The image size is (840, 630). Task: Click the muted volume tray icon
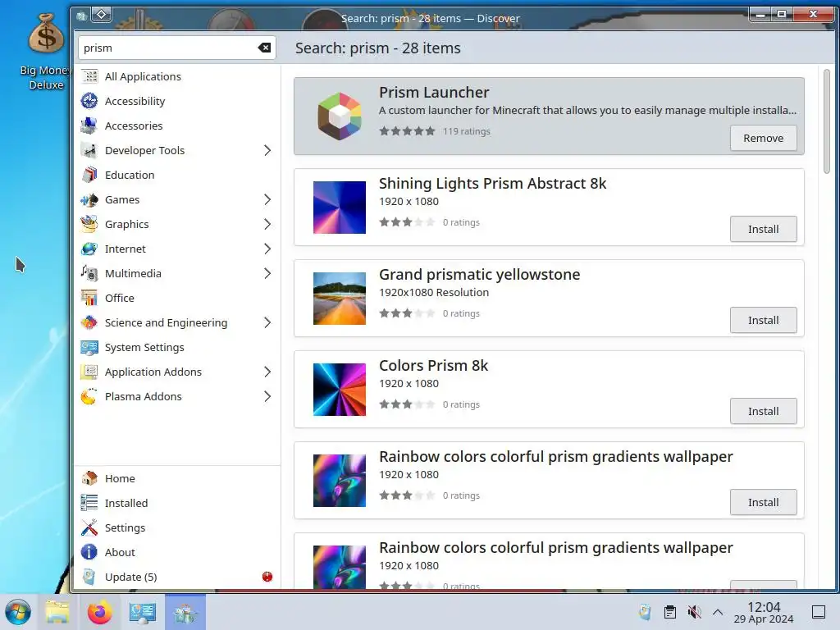click(x=694, y=612)
